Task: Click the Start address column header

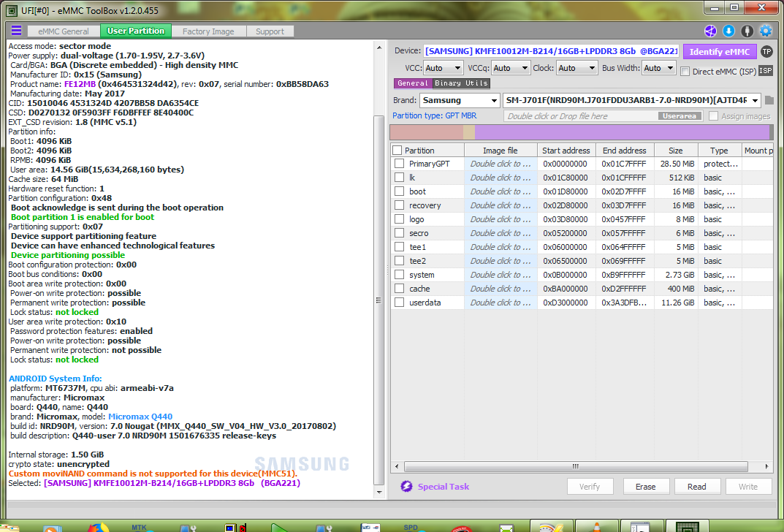Action: (x=566, y=151)
